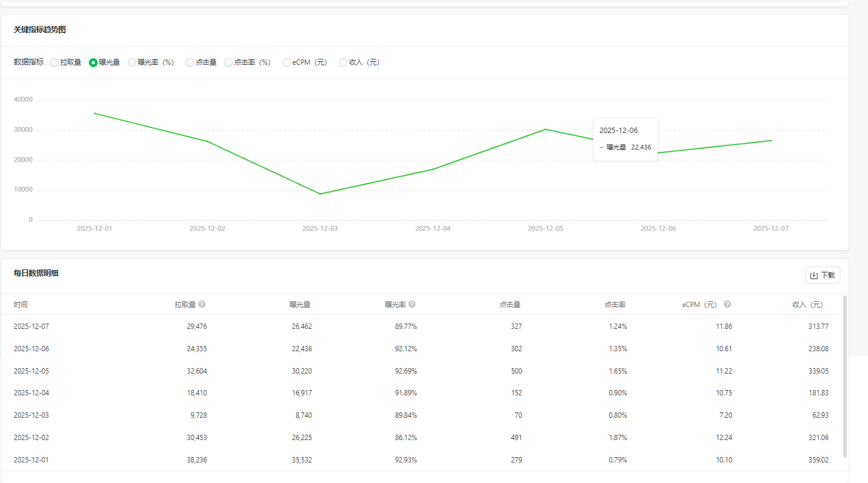Select the 曝光量 radio option
This screenshot has width=868, height=483.
point(93,62)
